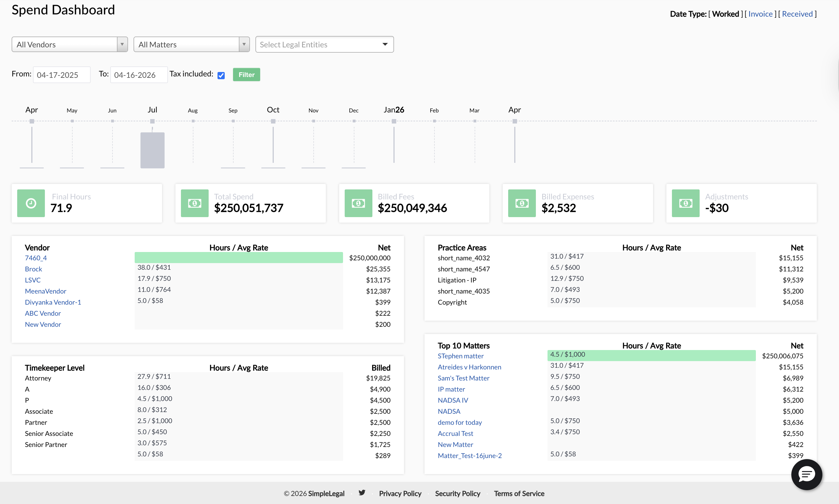Open the Brock vendor link
This screenshot has width=839, height=504.
tap(33, 269)
